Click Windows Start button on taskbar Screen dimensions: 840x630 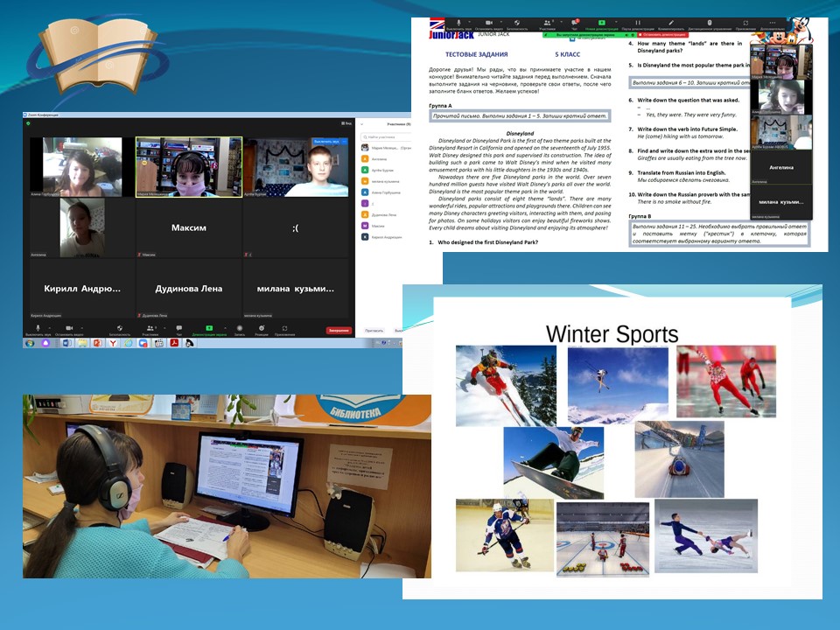coord(30,343)
